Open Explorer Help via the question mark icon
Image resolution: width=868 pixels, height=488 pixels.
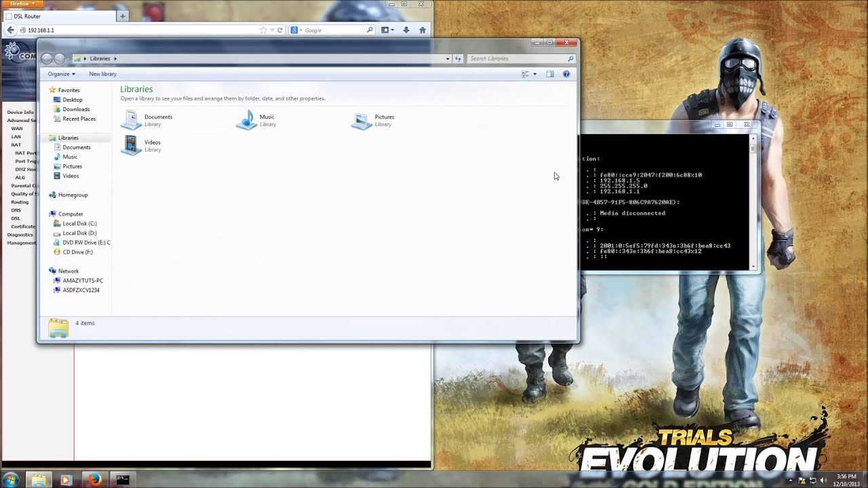click(566, 75)
